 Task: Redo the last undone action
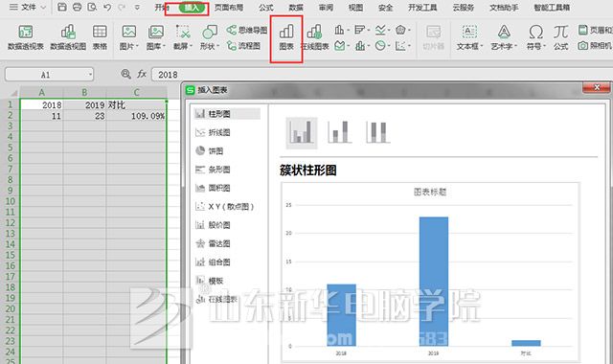coord(122,7)
